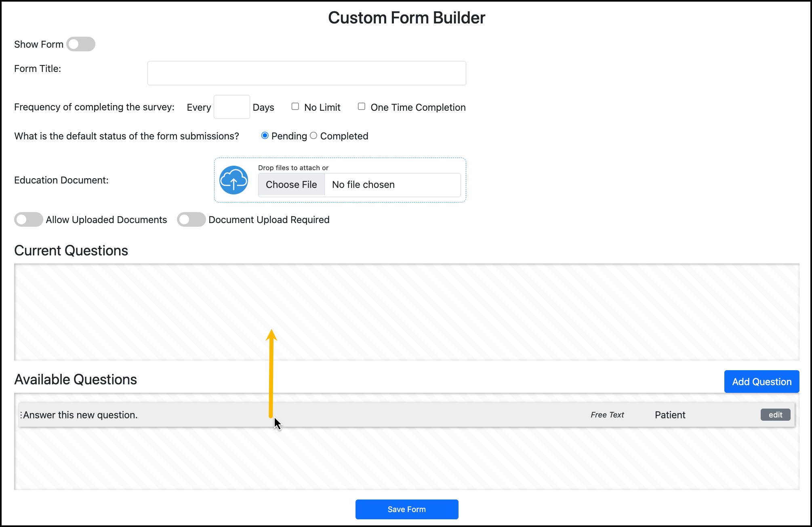Click the 'Answer this new question.' row text

pyautogui.click(x=80, y=415)
